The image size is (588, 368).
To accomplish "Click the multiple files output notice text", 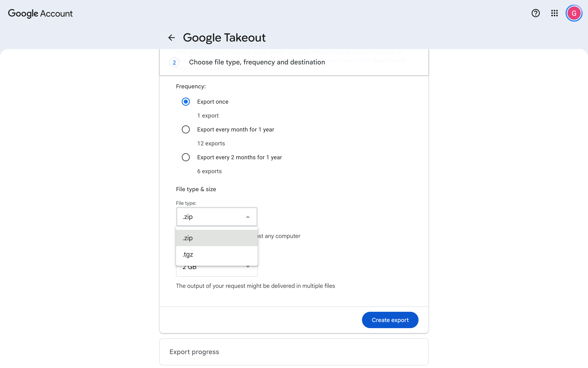I will pos(255,286).
